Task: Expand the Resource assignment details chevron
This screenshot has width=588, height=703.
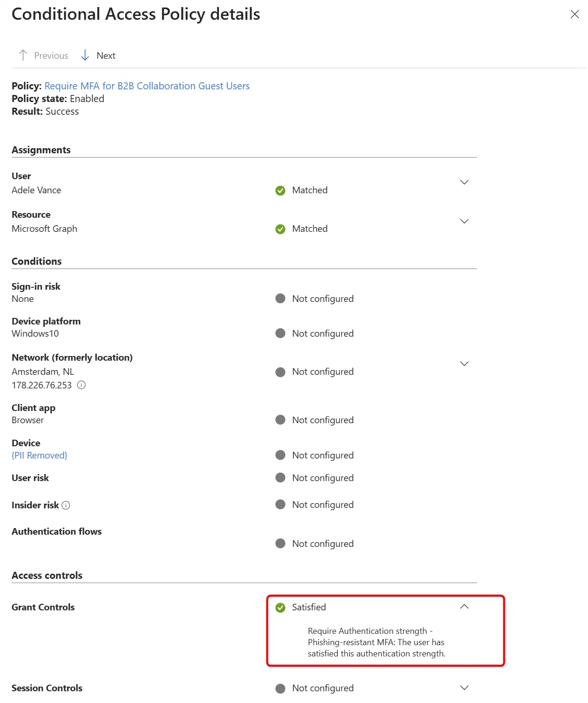Action: click(x=464, y=221)
